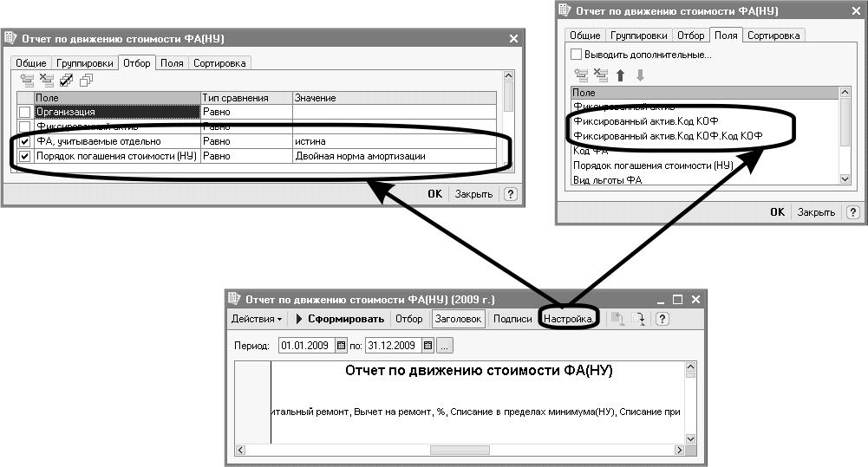
Task: Open the Действия dropdown menu
Action: (256, 319)
